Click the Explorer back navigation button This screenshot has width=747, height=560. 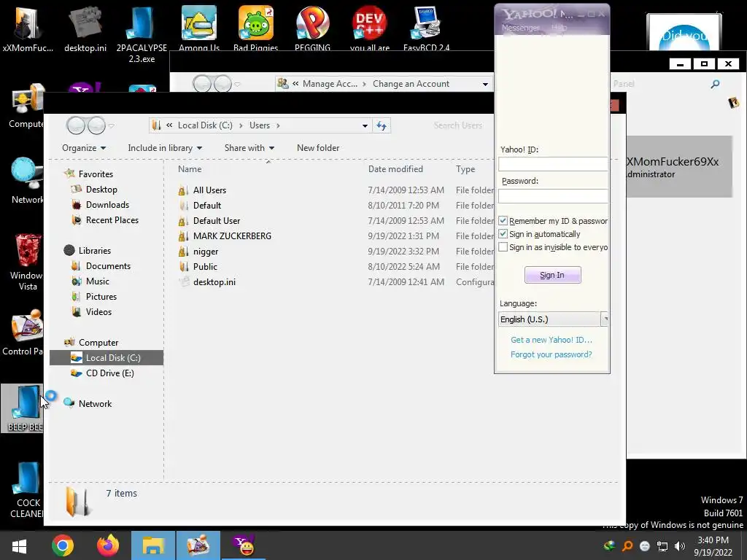76,125
